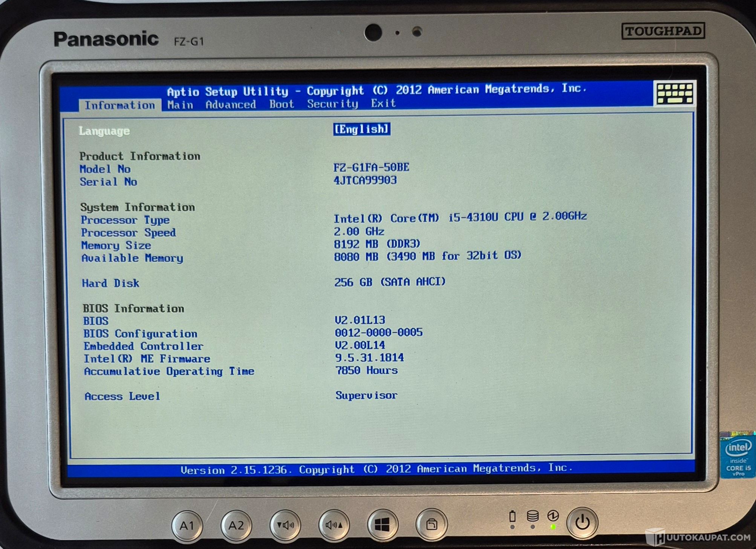
Task: Tap the power button
Action: (582, 522)
